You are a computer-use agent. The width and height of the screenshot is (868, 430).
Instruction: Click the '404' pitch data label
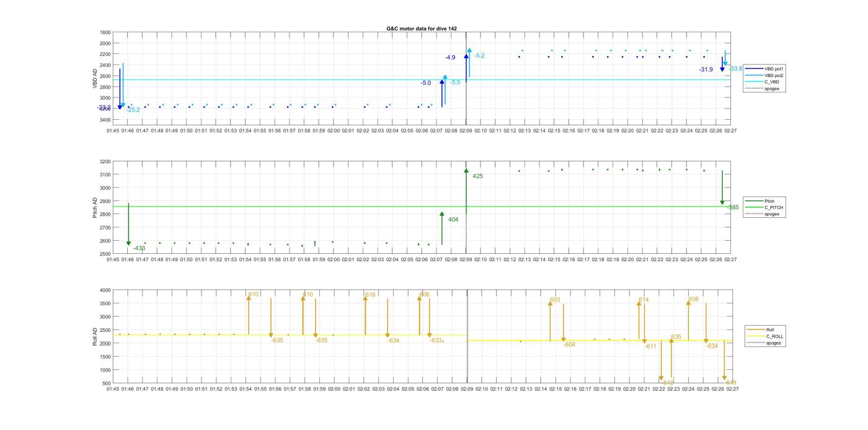453,220
